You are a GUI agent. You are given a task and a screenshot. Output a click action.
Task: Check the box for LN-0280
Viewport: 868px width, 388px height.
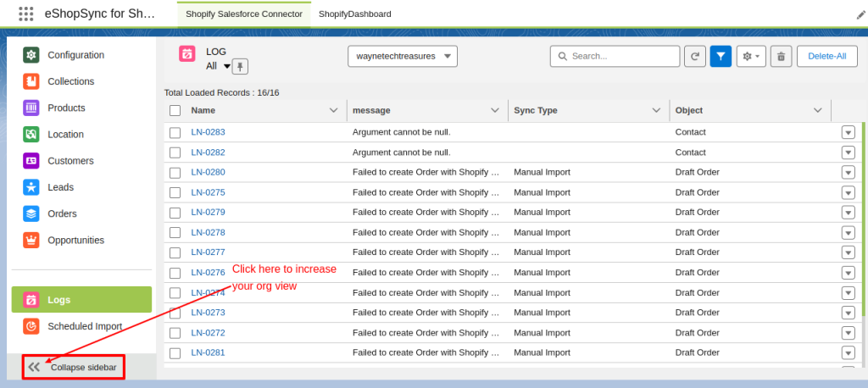[x=175, y=173]
